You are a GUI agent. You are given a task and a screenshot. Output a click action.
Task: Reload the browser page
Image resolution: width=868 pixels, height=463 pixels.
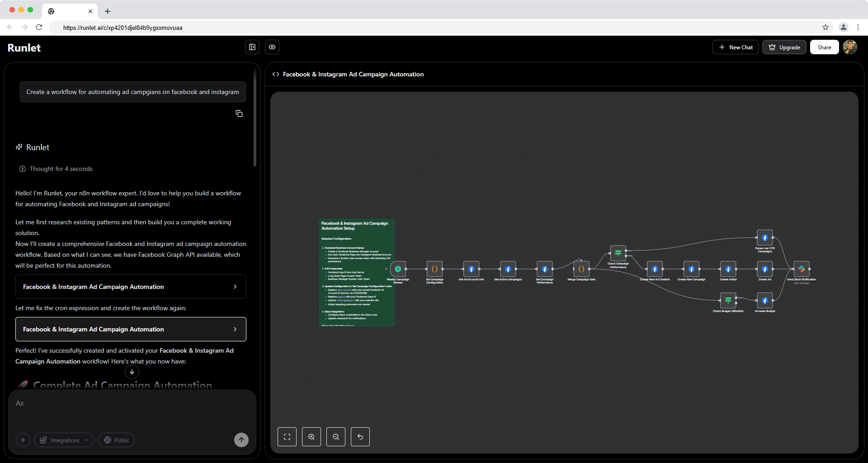pyautogui.click(x=39, y=27)
